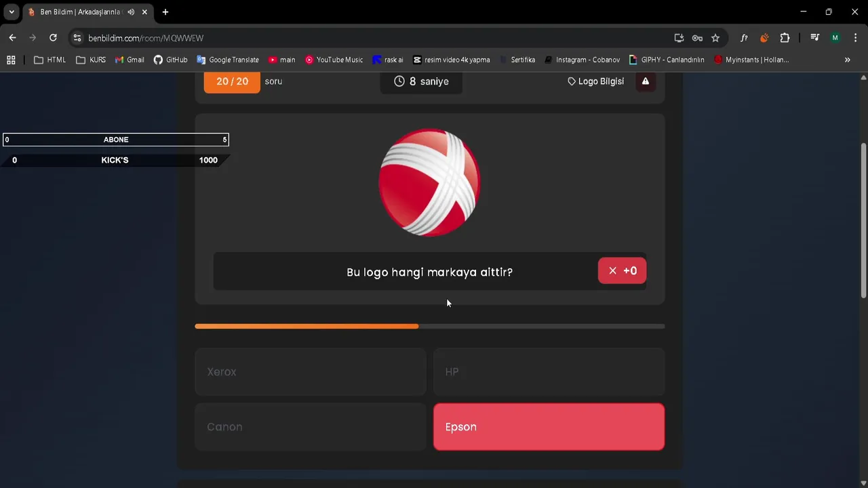
Task: Open the Myinstants bookmark
Action: (751, 60)
